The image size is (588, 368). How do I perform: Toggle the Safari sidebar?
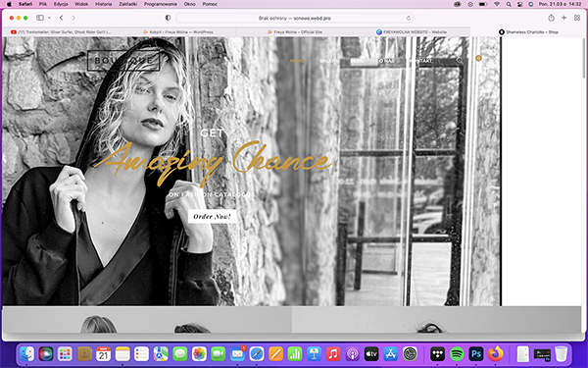[x=40, y=18]
